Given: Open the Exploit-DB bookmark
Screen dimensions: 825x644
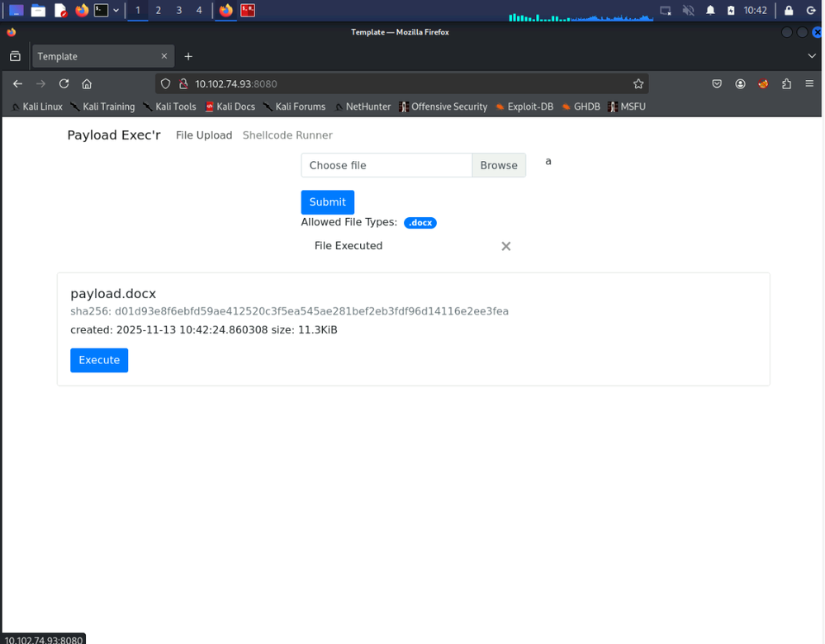Looking at the screenshot, I should click(524, 107).
